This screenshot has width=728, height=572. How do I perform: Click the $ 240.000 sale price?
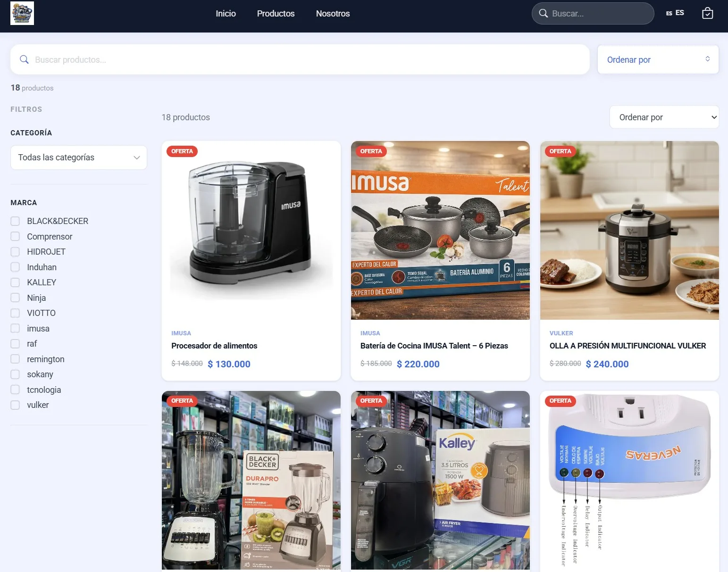607,364
